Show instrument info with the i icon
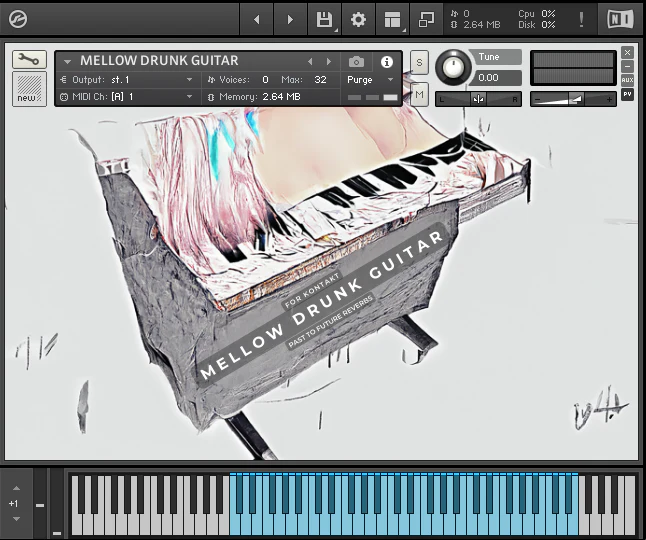Viewport: 646px width, 540px height. tap(386, 62)
